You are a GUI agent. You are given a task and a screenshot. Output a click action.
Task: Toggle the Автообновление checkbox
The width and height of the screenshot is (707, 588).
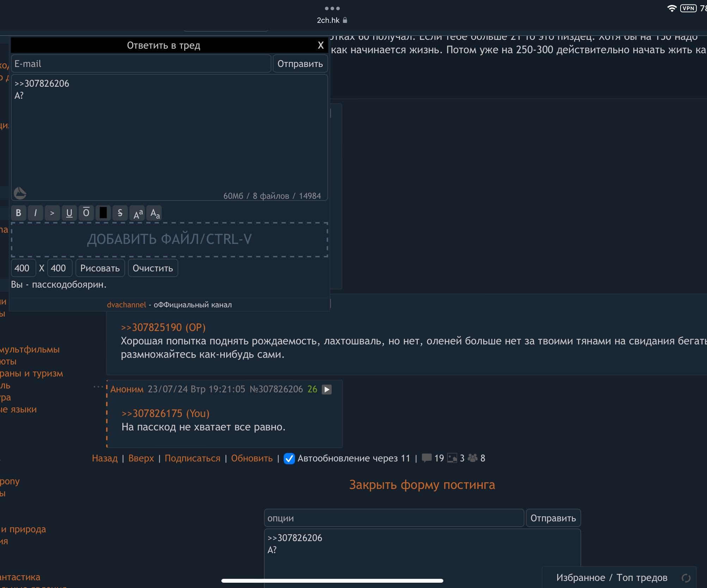point(289,458)
